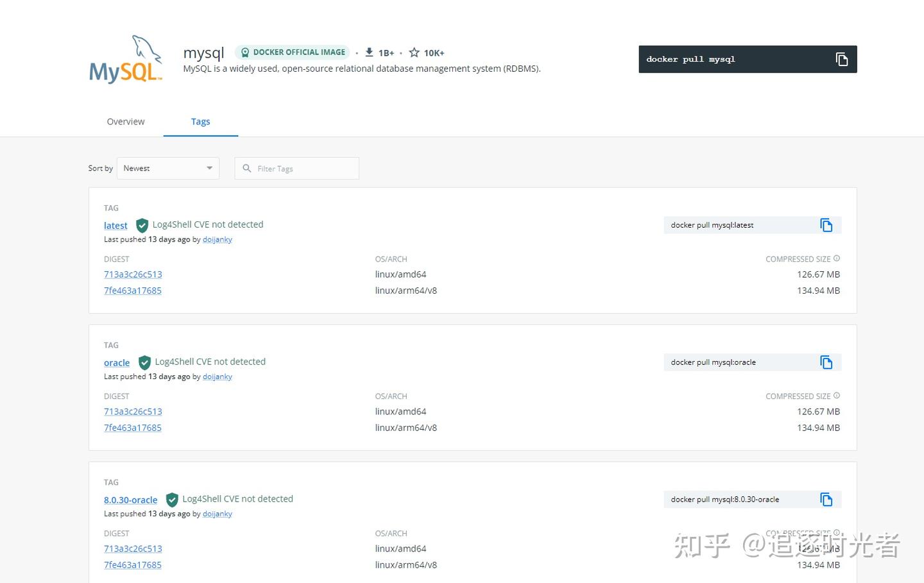Open digest 7fe463a17685 under 8.0.30-oracle tag
924x583 pixels.
click(133, 564)
